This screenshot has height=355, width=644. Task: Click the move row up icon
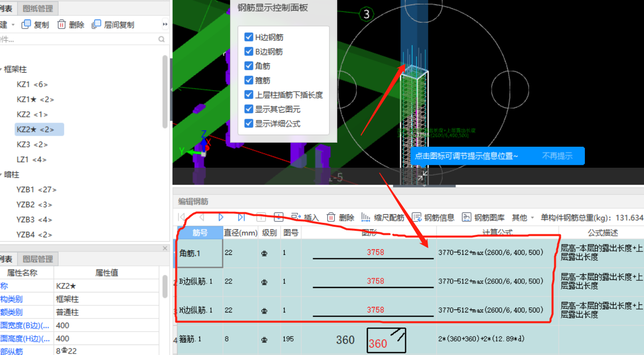261,217
